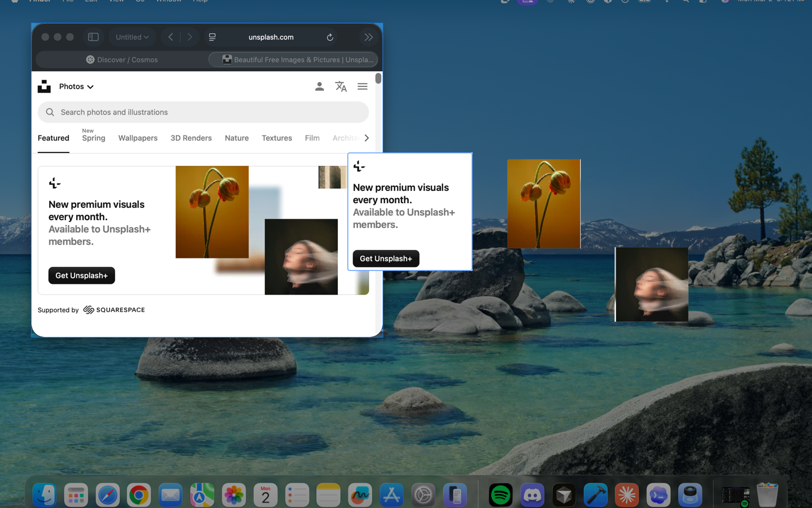This screenshot has width=812, height=508.
Task: Go back with Safari back arrow
Action: pyautogui.click(x=171, y=37)
